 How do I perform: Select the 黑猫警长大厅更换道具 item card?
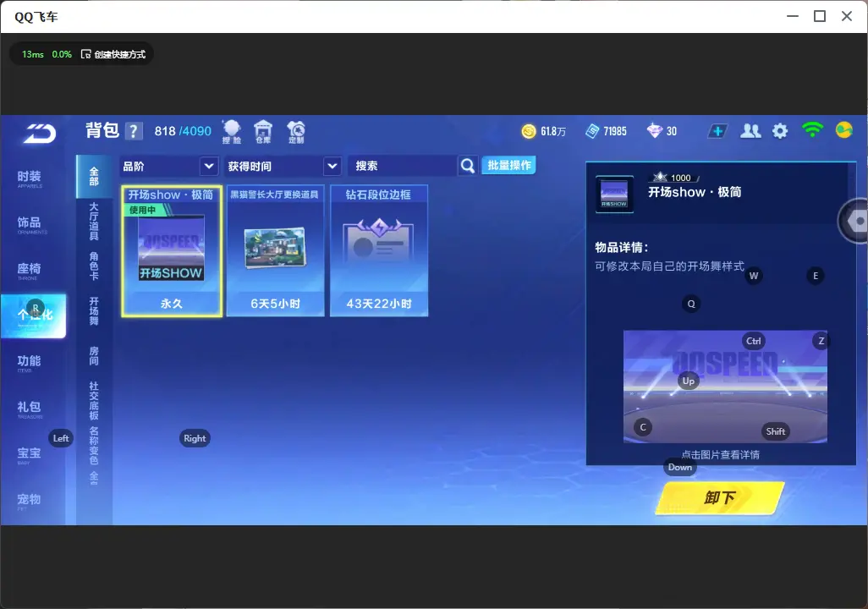[x=275, y=251]
